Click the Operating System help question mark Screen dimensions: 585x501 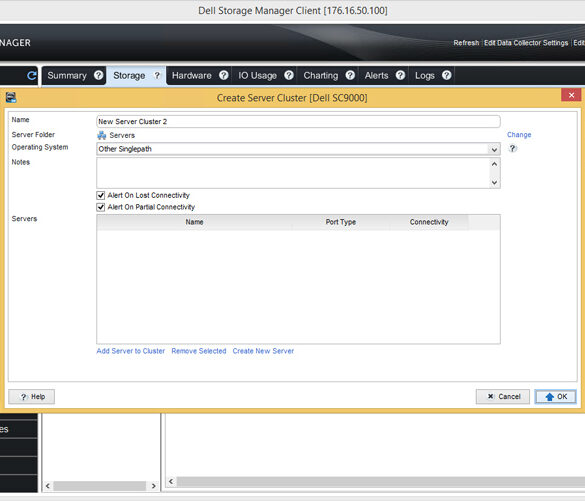(513, 148)
